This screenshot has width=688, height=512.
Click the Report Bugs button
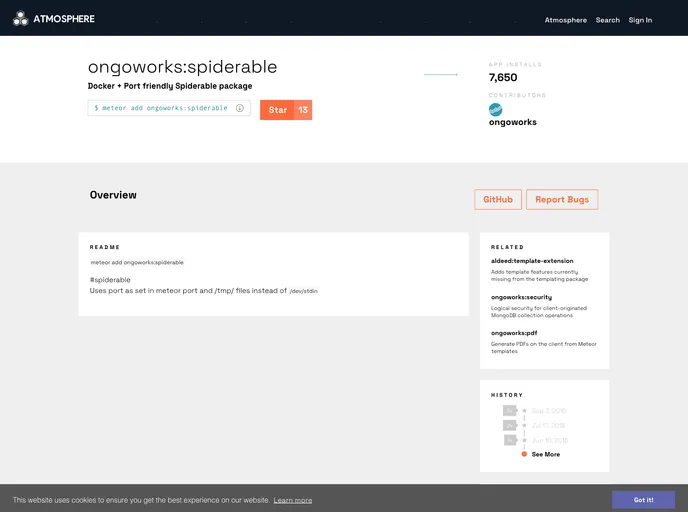562,200
